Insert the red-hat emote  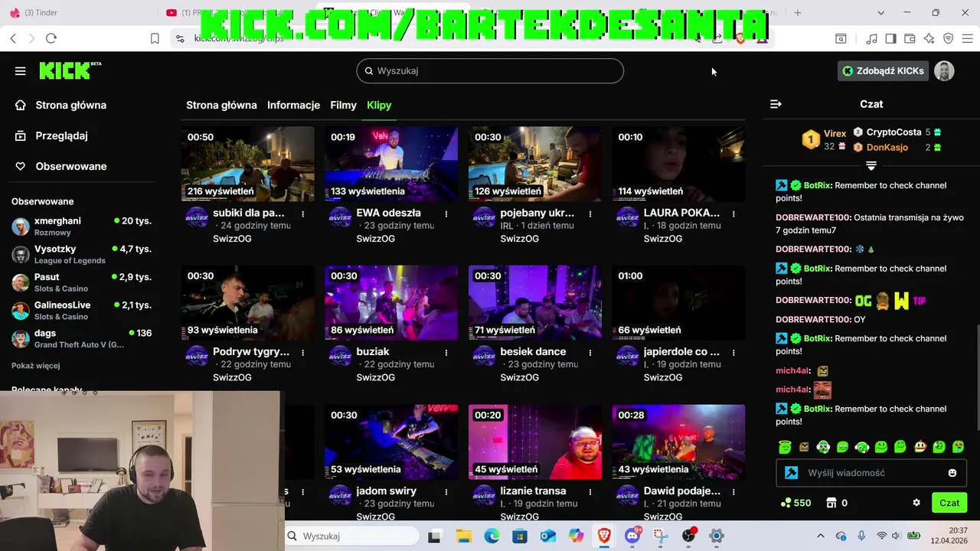(x=920, y=447)
